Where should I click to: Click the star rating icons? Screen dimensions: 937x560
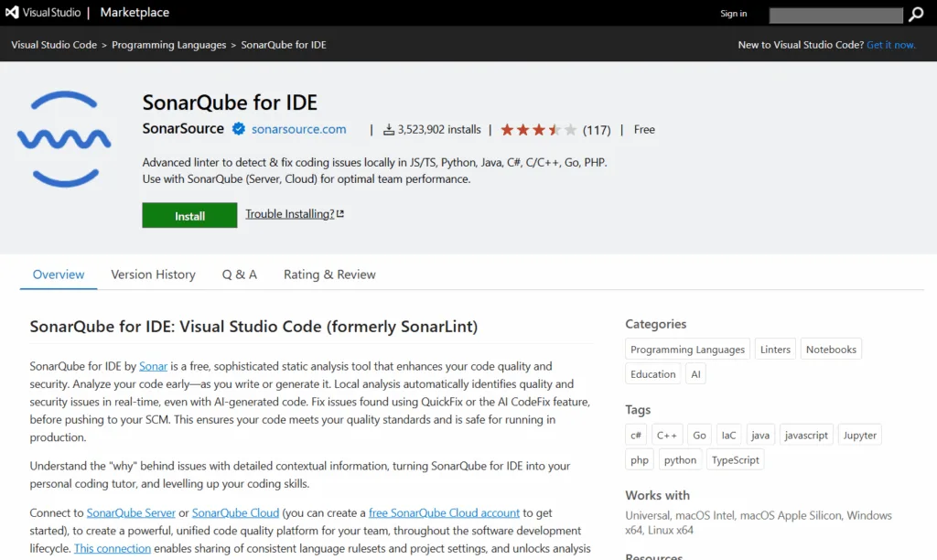[x=539, y=130]
